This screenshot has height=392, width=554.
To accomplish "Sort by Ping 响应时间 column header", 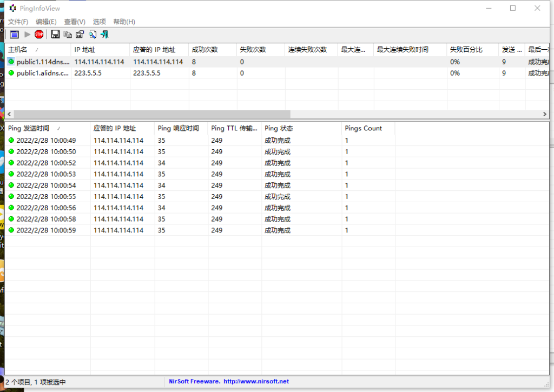I will click(181, 128).
